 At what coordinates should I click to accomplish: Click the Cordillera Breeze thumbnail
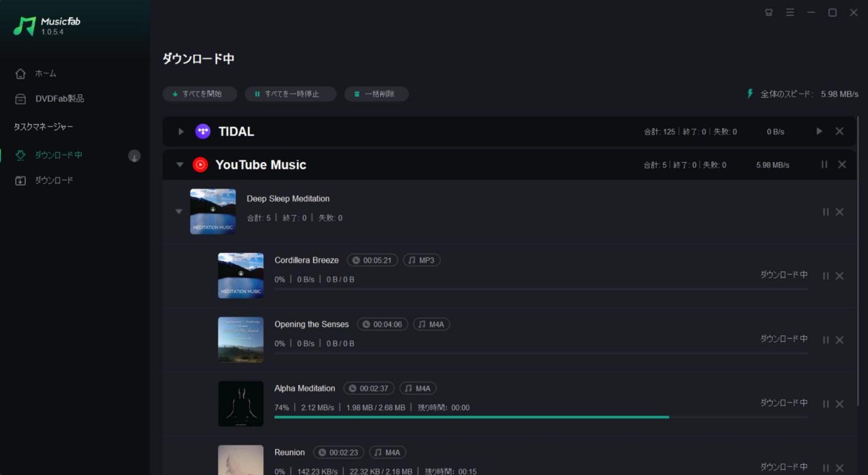[x=240, y=276]
